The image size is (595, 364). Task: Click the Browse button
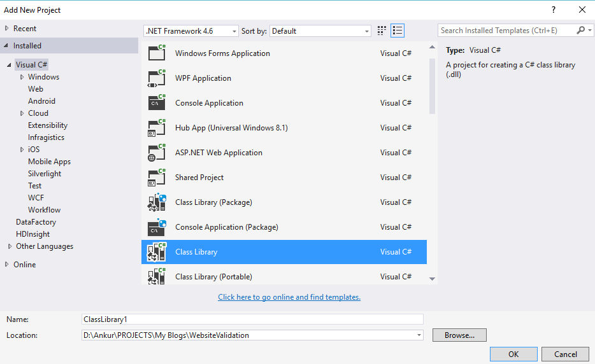coord(459,335)
